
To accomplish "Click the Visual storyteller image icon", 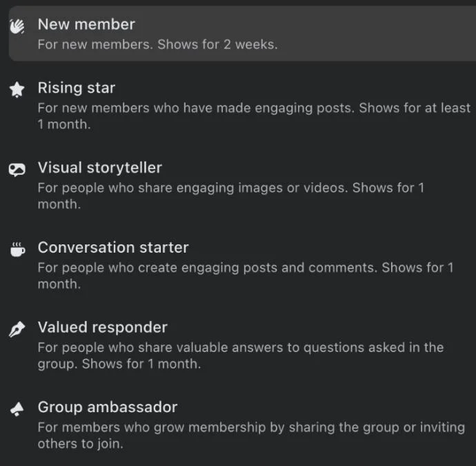I will (x=17, y=170).
